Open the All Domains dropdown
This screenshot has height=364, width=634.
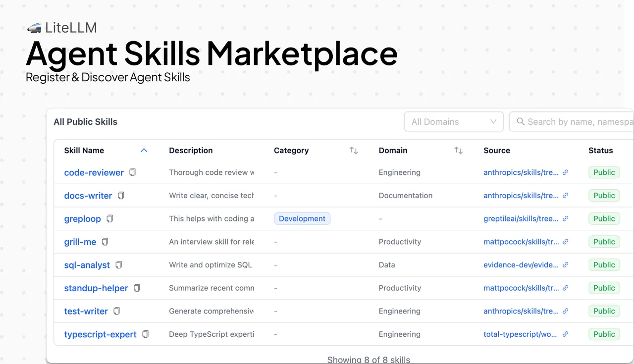tap(454, 121)
